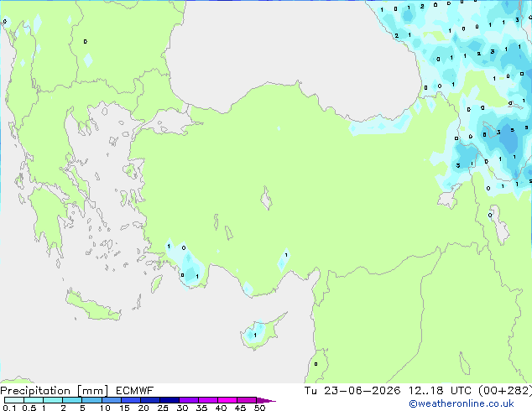This screenshot has height=411, width=532.
Task: Click the 0.1–0.5 mm legend color swatch
Action: (x=14, y=400)
